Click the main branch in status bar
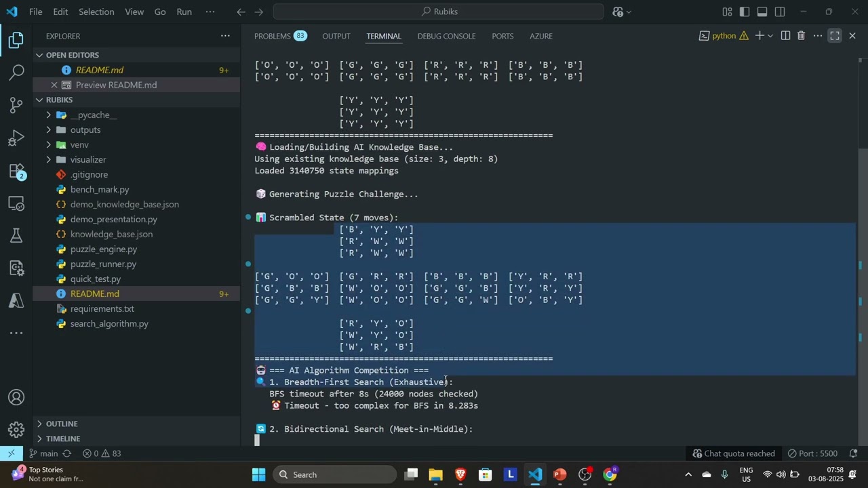The image size is (868, 488). 43,453
